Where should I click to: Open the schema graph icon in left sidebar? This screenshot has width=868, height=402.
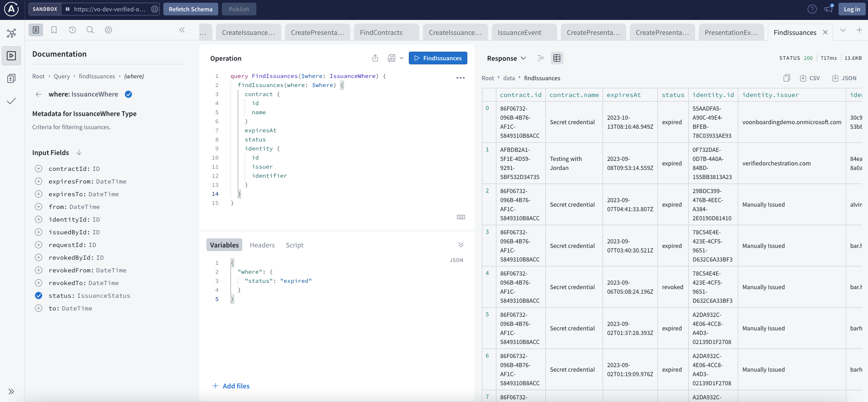11,33
